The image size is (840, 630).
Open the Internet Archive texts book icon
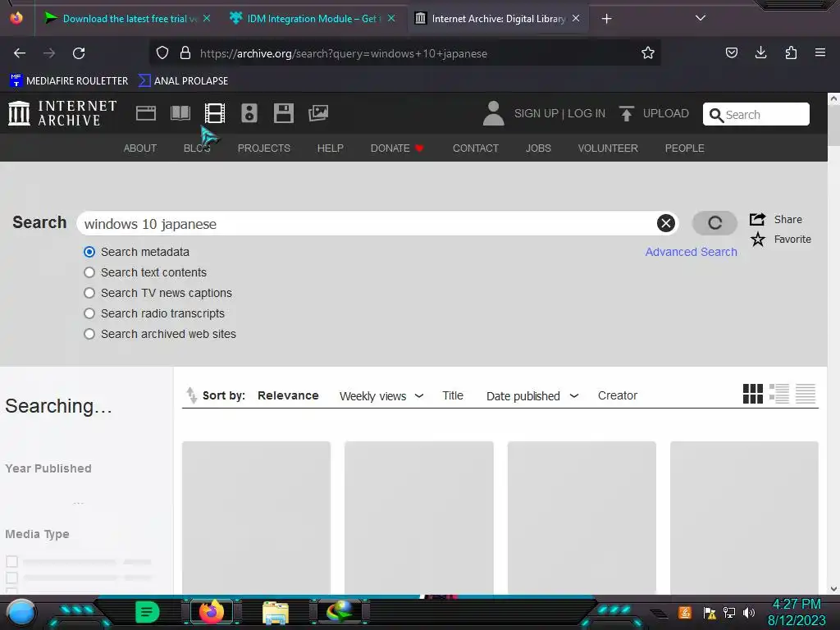(180, 113)
